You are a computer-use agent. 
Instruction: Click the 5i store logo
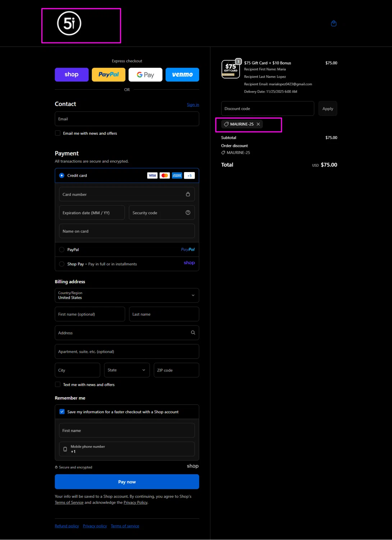coord(69,23)
